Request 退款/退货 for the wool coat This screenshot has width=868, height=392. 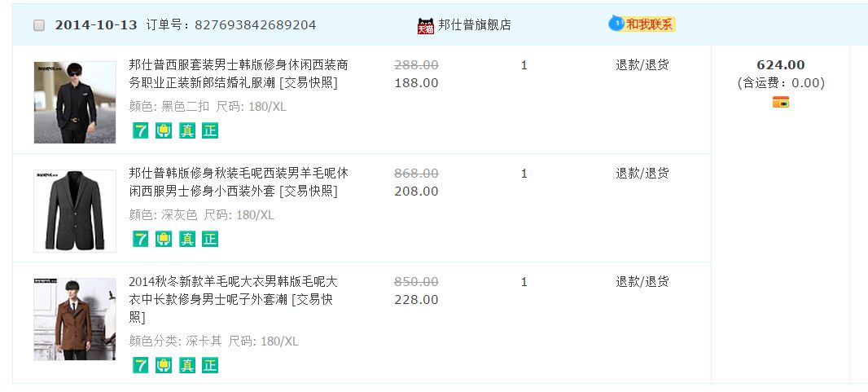pos(642,282)
